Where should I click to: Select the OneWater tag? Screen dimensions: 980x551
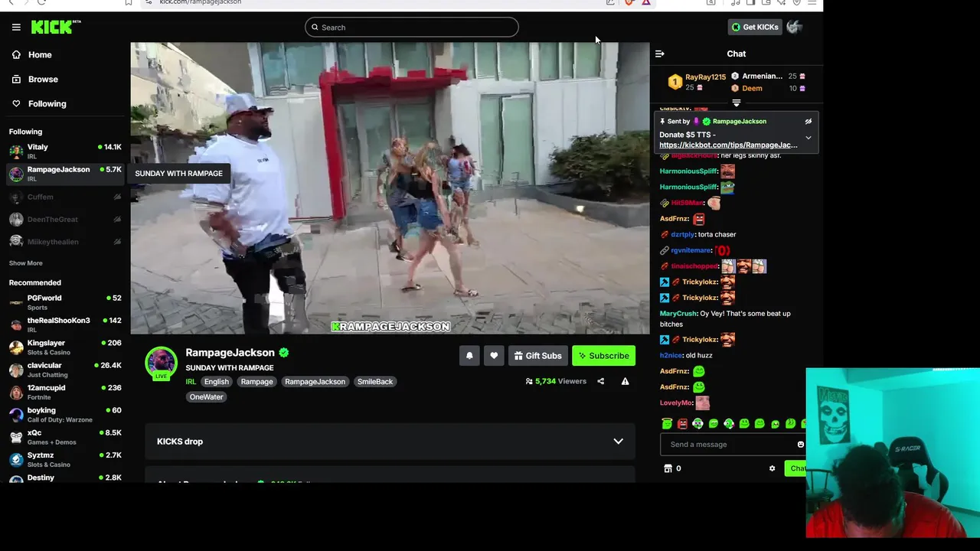[x=206, y=396]
